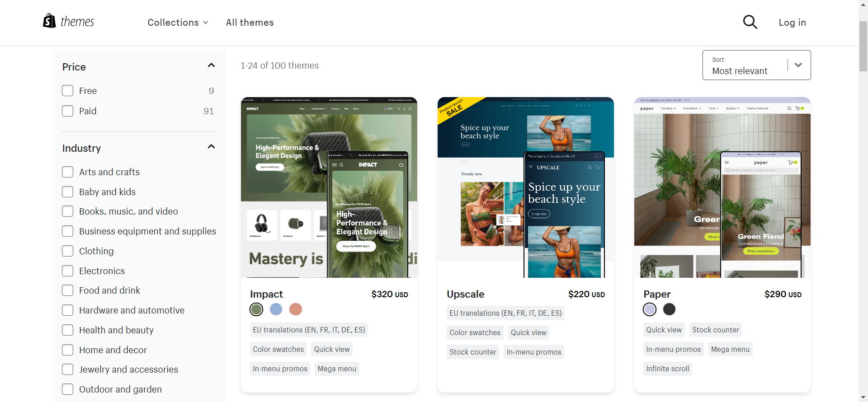Select the Electronics industry checkbox
The height and width of the screenshot is (402, 868).
(x=68, y=271)
